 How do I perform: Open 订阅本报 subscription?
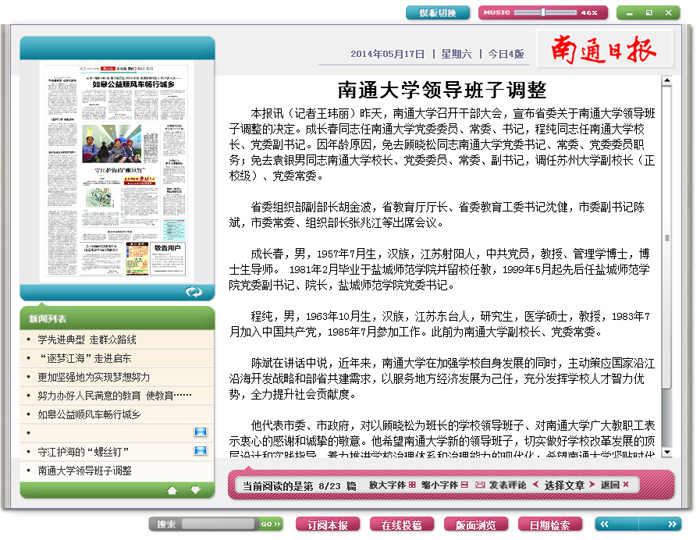pyautogui.click(x=328, y=525)
